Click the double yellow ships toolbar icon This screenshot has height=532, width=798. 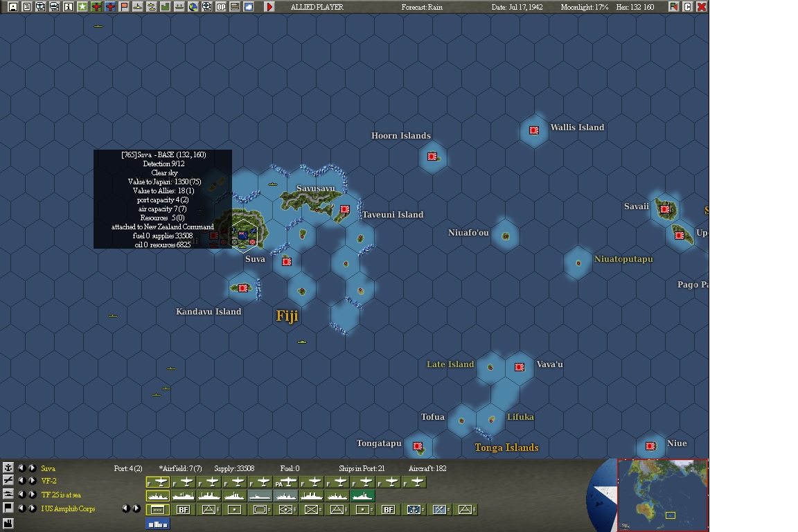click(151, 7)
